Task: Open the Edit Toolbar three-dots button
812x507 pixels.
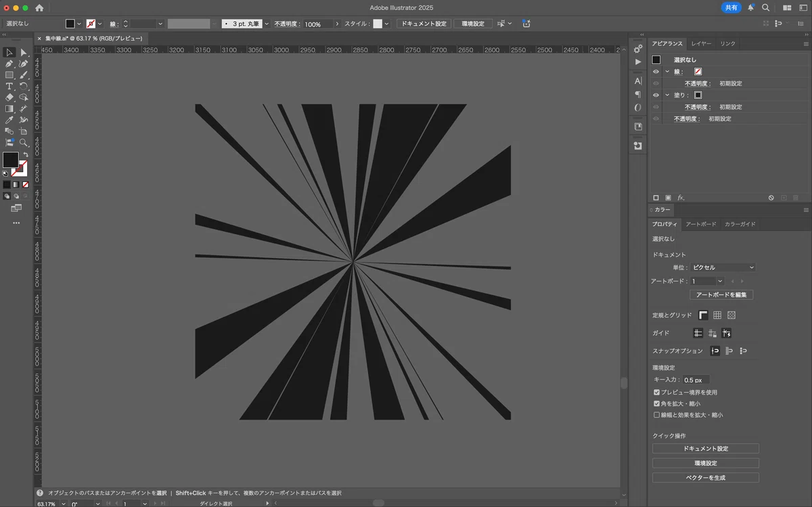Action: 16,223
